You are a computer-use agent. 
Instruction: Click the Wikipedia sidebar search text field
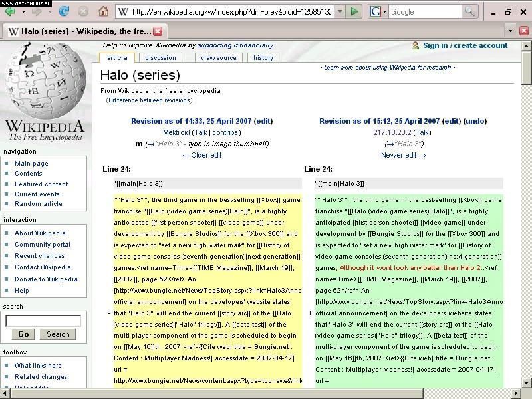pyautogui.click(x=43, y=321)
